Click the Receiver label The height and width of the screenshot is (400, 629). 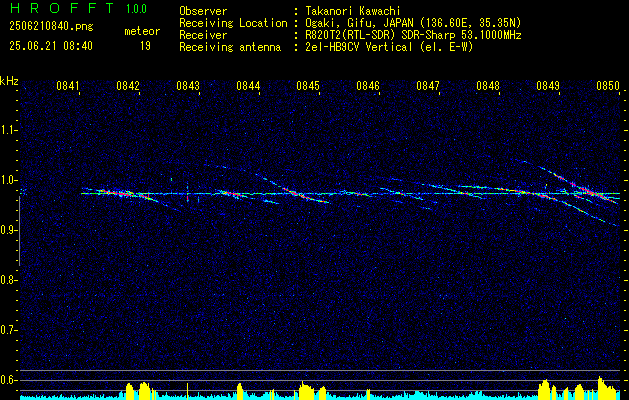pos(203,35)
